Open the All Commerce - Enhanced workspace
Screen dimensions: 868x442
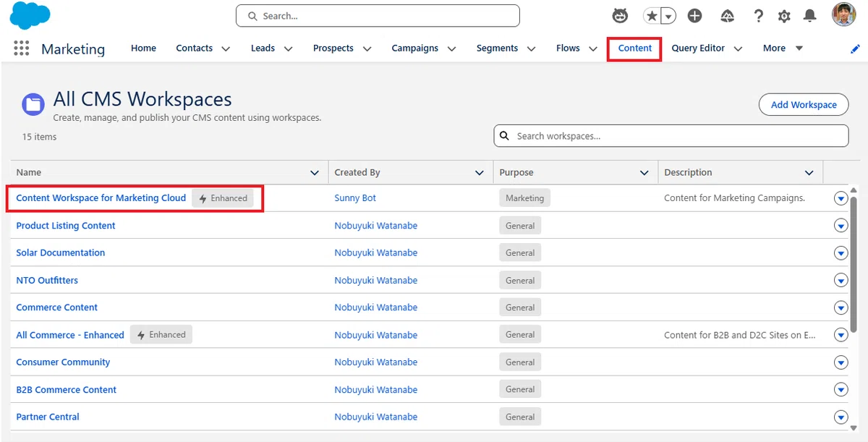click(x=70, y=335)
